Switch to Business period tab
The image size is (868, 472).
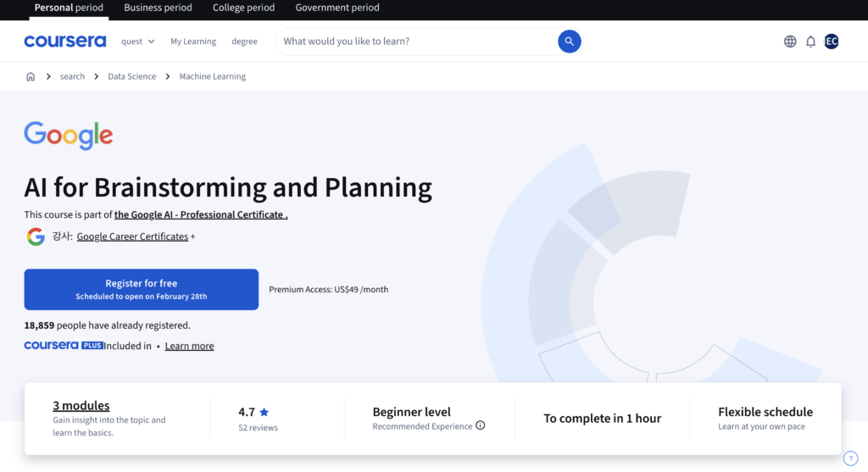coord(158,8)
